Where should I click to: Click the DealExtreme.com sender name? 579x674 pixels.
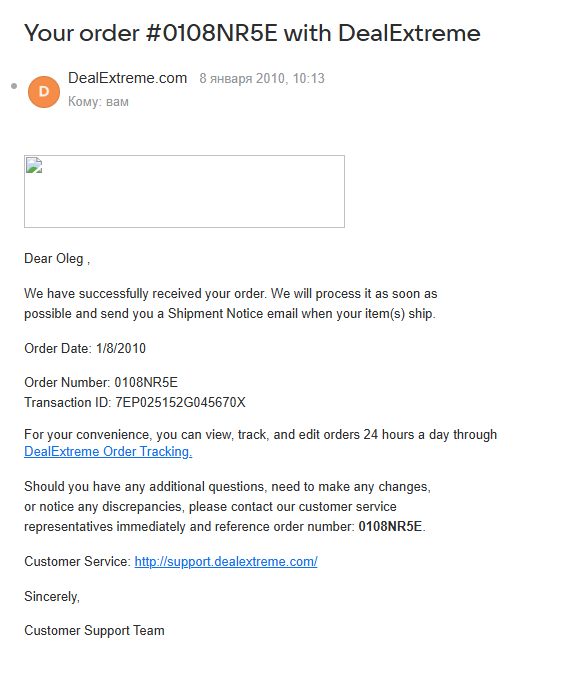pos(128,78)
